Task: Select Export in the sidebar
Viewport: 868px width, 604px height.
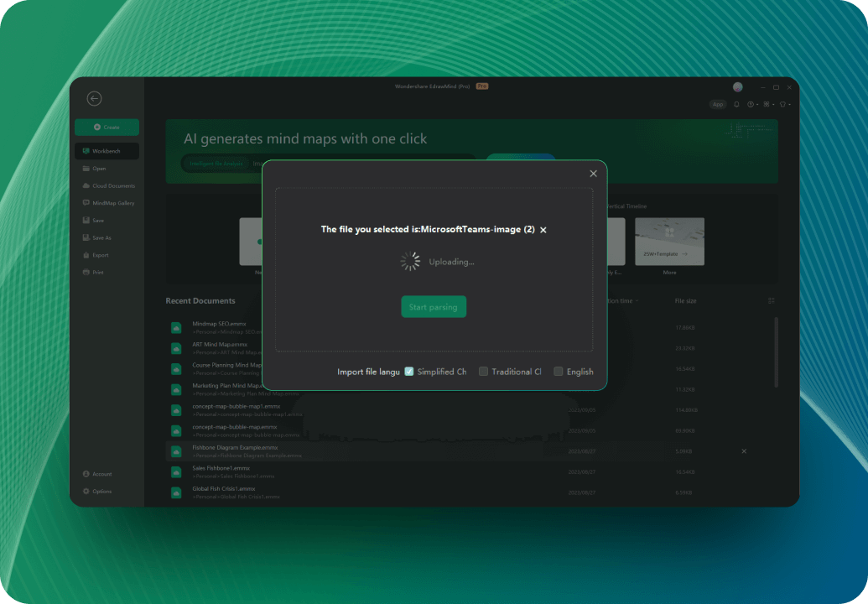Action: (96, 255)
